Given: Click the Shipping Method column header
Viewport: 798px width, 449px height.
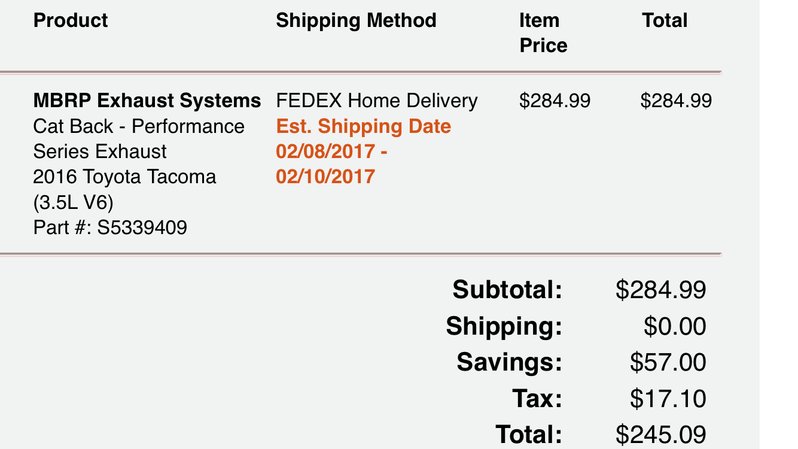Looking at the screenshot, I should [356, 20].
